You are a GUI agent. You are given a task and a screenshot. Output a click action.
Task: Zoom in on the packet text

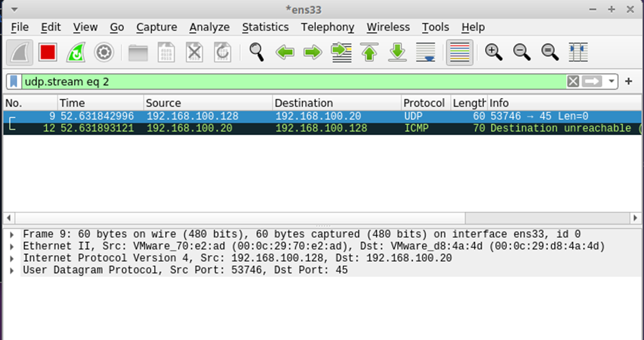click(x=494, y=52)
